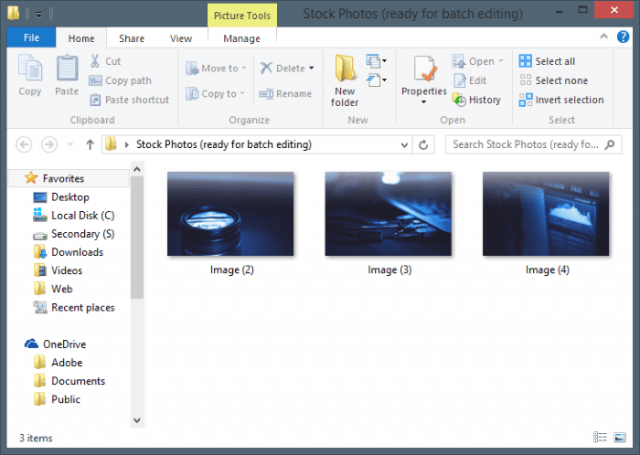Switch to the View tab
The image size is (640, 455).
[181, 38]
